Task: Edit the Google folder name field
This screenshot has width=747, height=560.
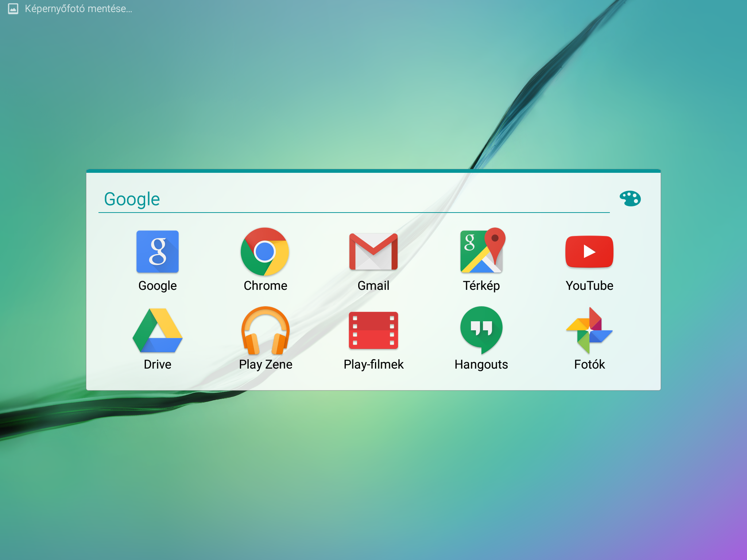Action: [x=328, y=199]
